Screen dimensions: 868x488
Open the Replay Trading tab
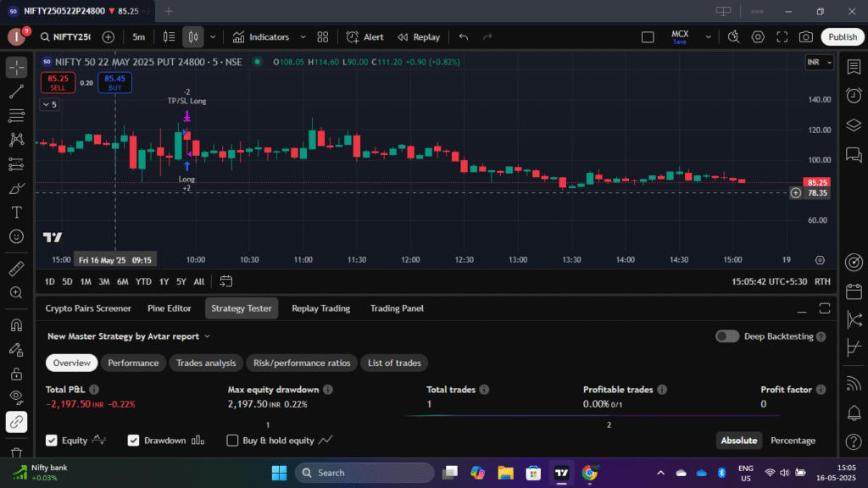[x=321, y=308]
